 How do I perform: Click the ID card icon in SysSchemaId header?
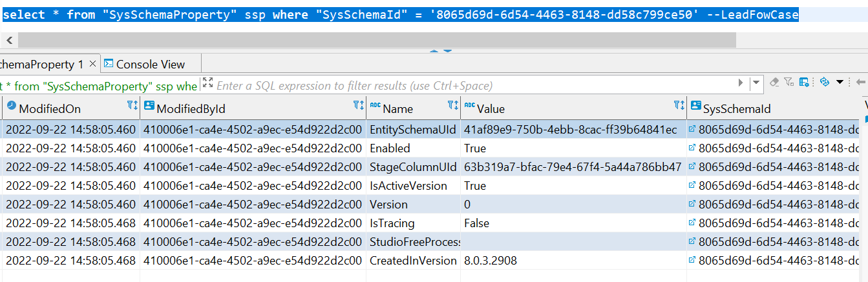tap(696, 105)
